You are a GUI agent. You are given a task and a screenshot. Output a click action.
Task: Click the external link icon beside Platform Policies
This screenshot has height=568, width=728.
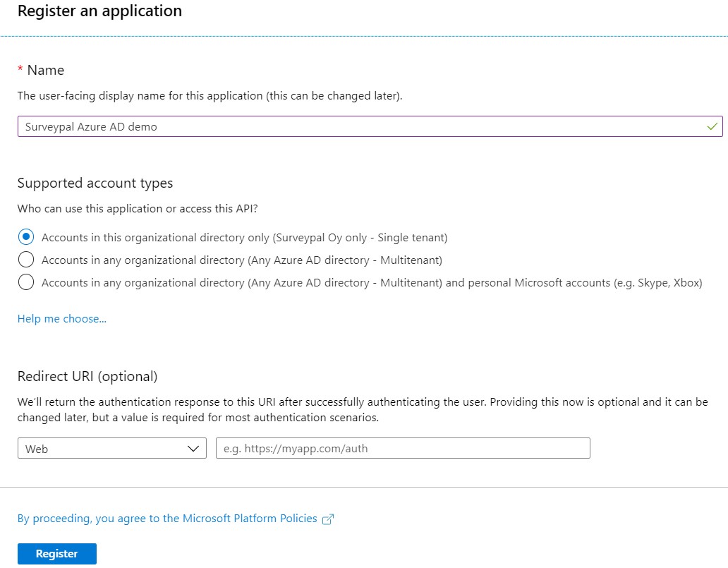(328, 519)
